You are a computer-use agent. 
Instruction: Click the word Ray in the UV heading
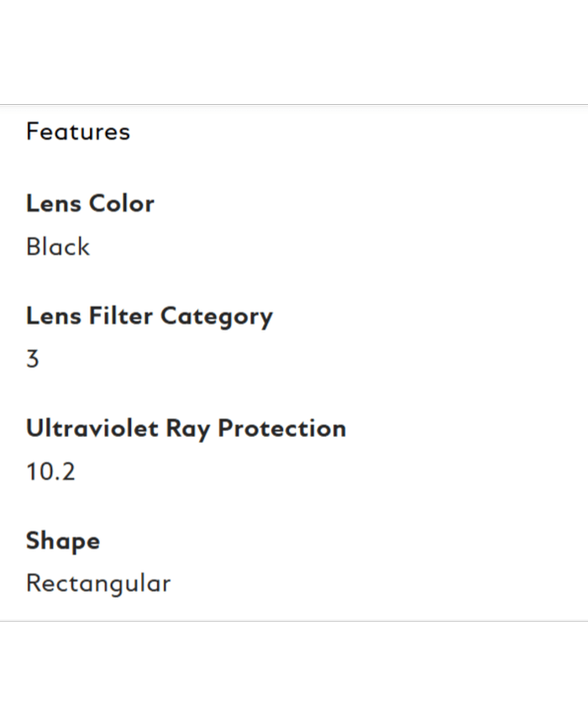point(187,429)
